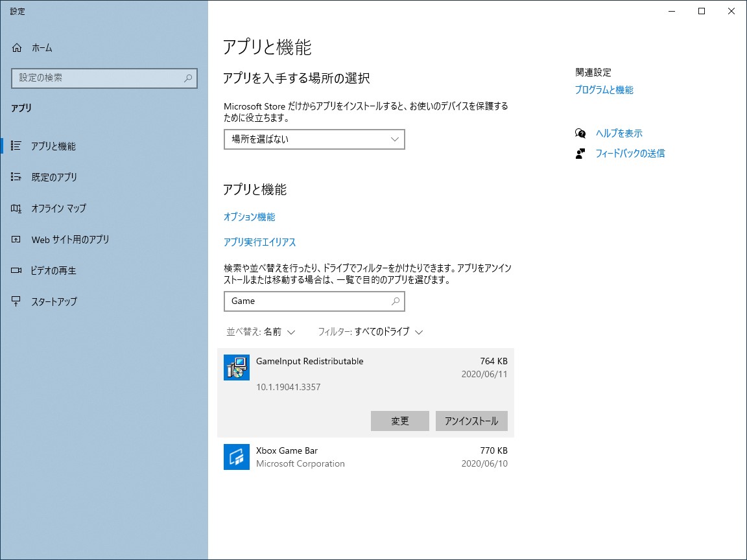Click the GameInput Redistributable app icon
747x560 pixels.
click(236, 367)
